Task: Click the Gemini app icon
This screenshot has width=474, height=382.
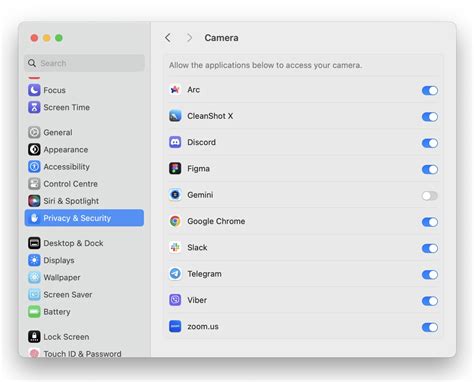Action: click(175, 195)
